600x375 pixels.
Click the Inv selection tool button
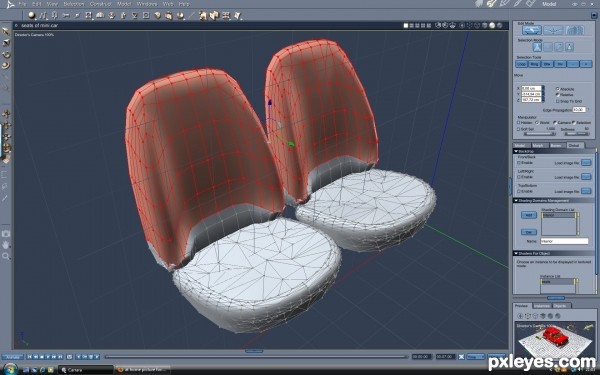point(560,64)
